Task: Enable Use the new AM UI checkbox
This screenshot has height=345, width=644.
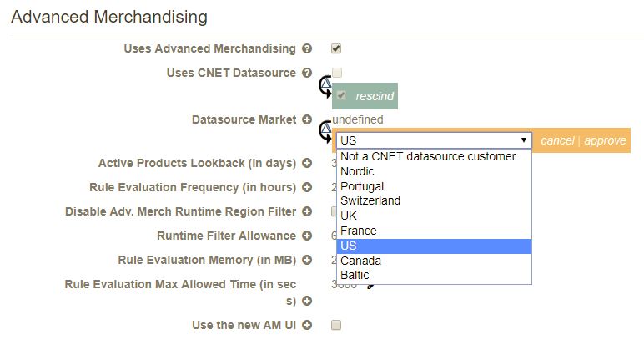Action: coord(336,325)
